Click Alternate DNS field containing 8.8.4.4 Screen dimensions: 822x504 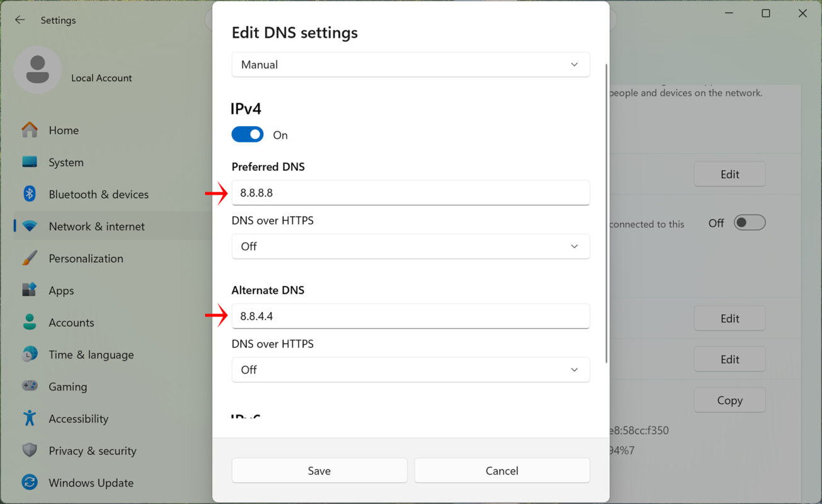(x=411, y=316)
